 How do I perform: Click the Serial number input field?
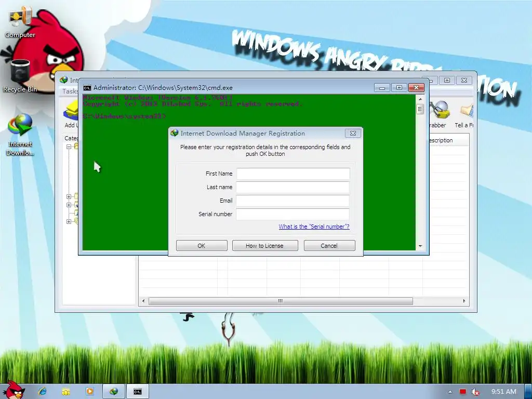tap(293, 214)
